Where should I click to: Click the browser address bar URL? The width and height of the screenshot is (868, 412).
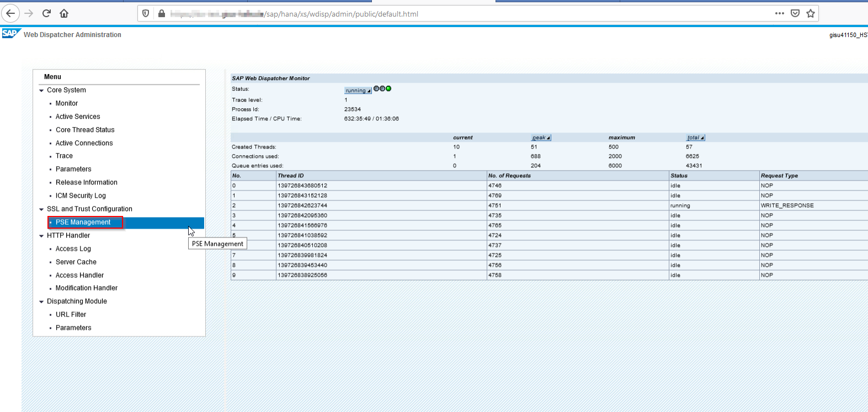tap(342, 14)
